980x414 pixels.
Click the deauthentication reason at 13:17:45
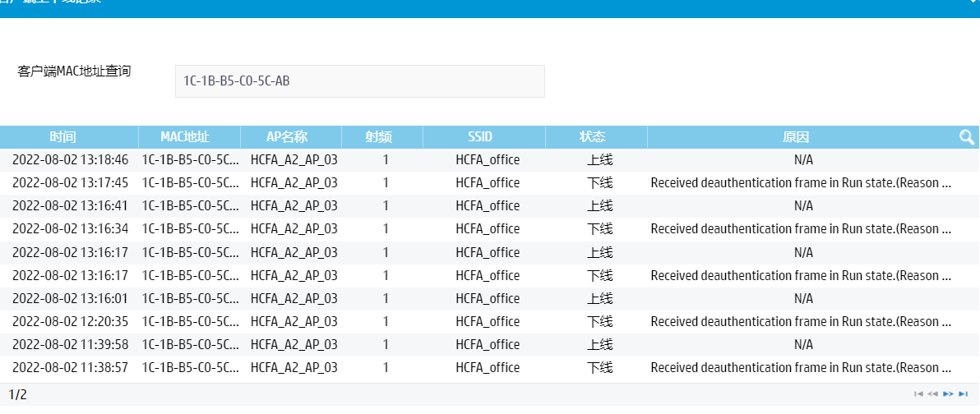800,182
